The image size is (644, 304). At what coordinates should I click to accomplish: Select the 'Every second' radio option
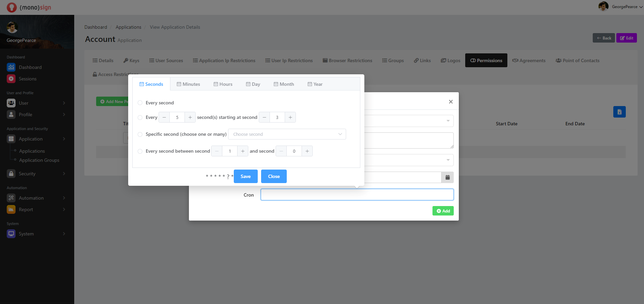[x=140, y=103]
